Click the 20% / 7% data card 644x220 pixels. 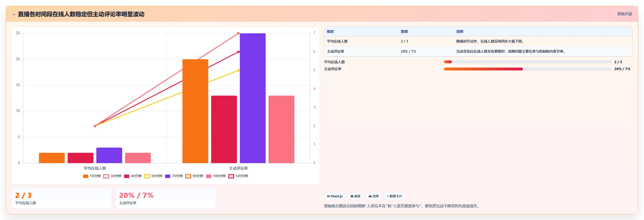click(x=166, y=198)
